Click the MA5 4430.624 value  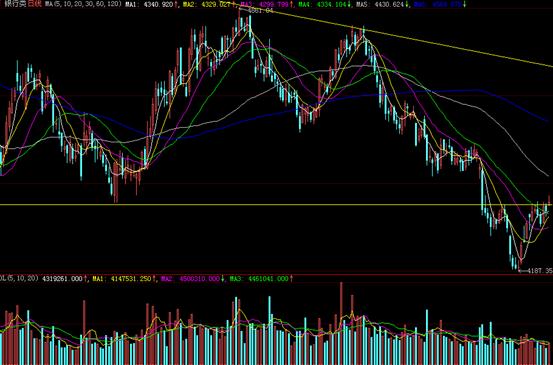[x=389, y=4]
